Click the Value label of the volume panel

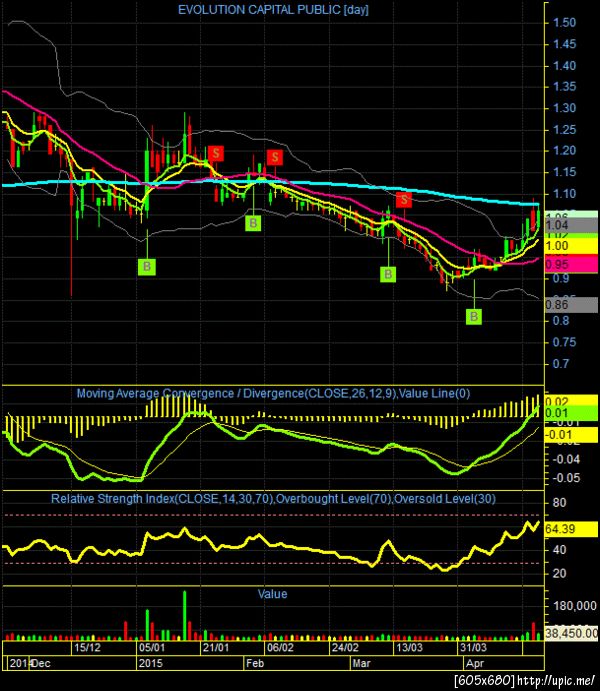point(272,594)
